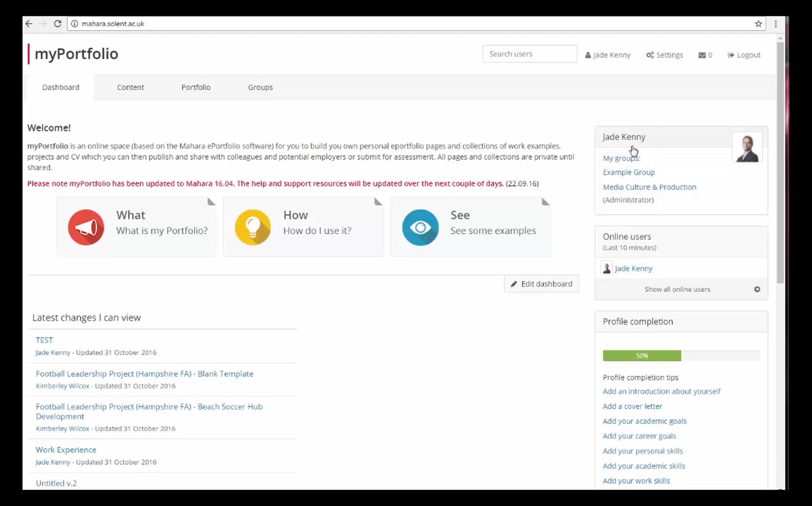This screenshot has height=506, width=812.
Task: Click the red megaphone What icon
Action: tap(86, 227)
